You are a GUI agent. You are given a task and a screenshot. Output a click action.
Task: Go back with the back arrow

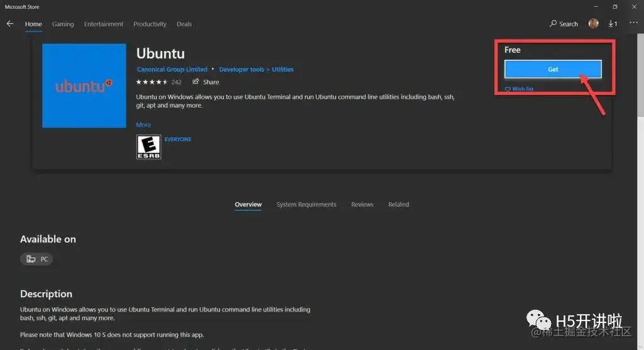[x=10, y=24]
